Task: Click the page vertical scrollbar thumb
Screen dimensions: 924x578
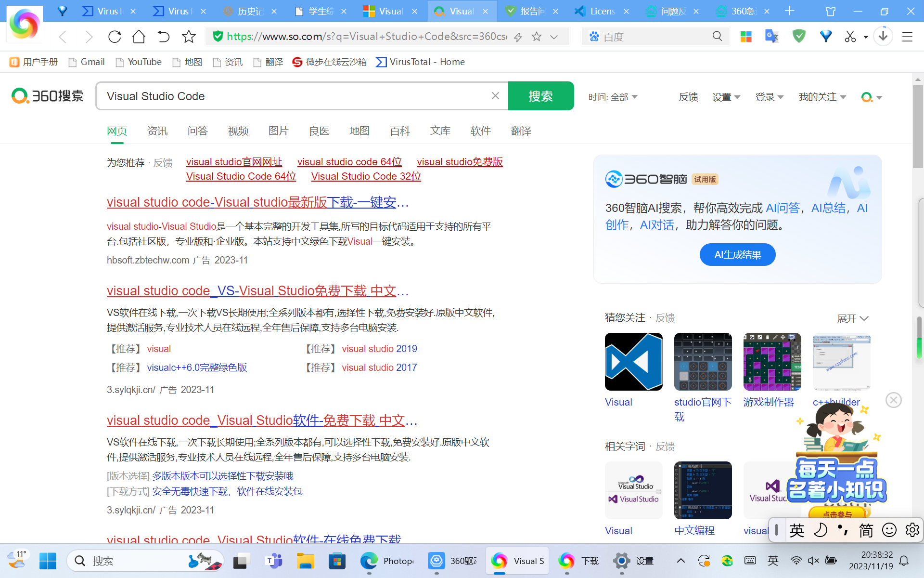Action: click(917, 127)
